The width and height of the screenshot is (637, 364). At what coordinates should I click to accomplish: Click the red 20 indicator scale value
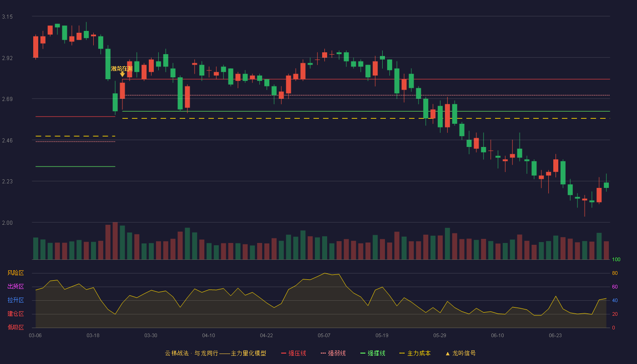point(615,314)
